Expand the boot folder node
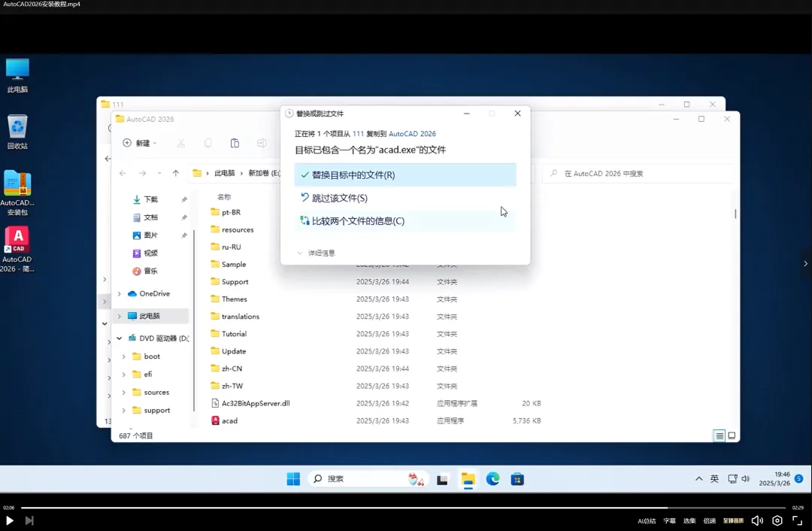812x531 pixels. coord(124,357)
